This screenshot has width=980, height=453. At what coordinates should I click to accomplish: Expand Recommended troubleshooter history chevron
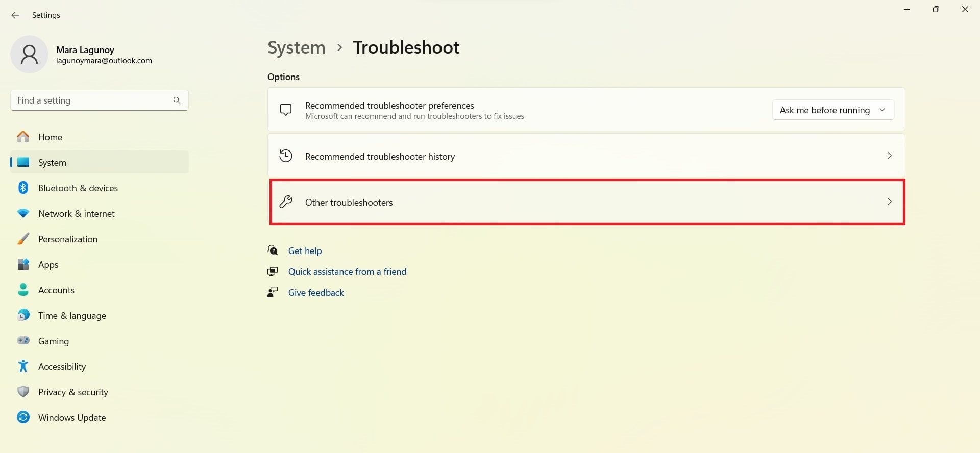890,156
